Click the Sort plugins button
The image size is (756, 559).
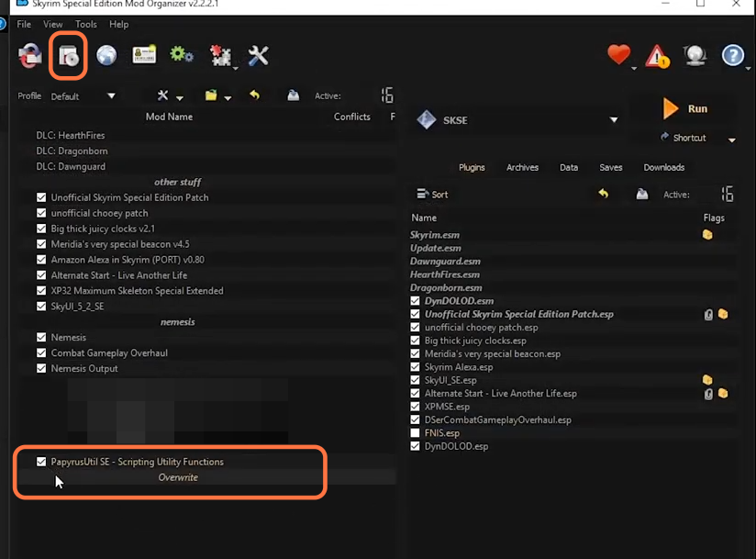432,194
